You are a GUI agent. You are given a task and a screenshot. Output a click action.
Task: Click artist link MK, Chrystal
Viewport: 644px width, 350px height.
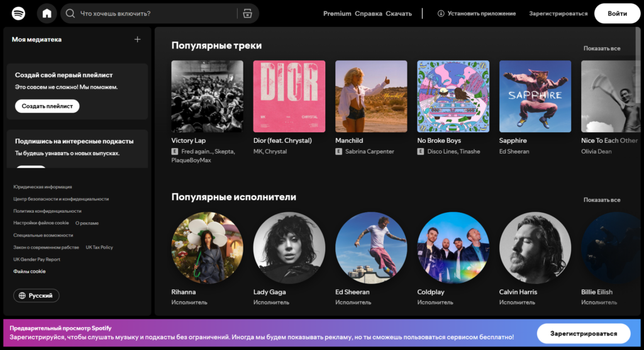270,151
